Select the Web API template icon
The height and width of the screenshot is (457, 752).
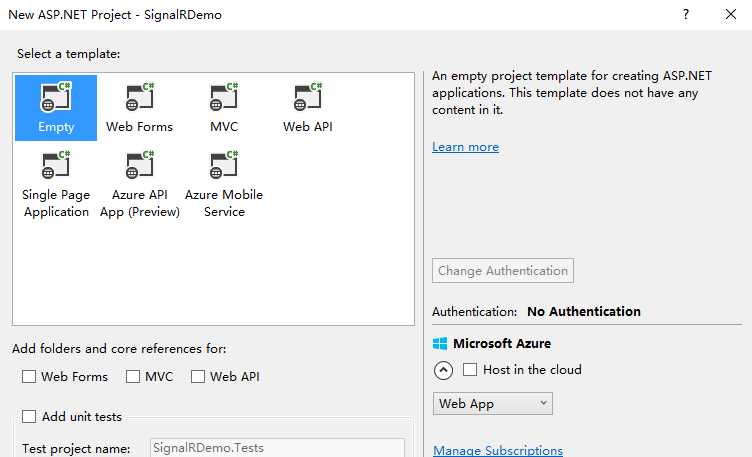pos(308,96)
